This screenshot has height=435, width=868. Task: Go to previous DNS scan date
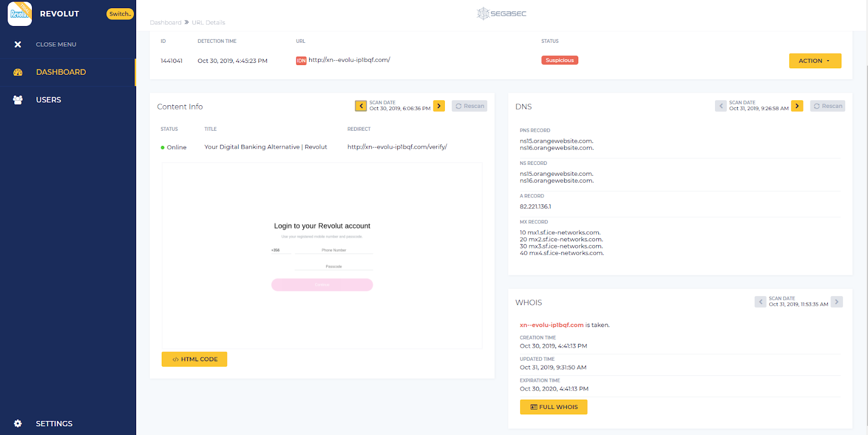click(x=720, y=106)
